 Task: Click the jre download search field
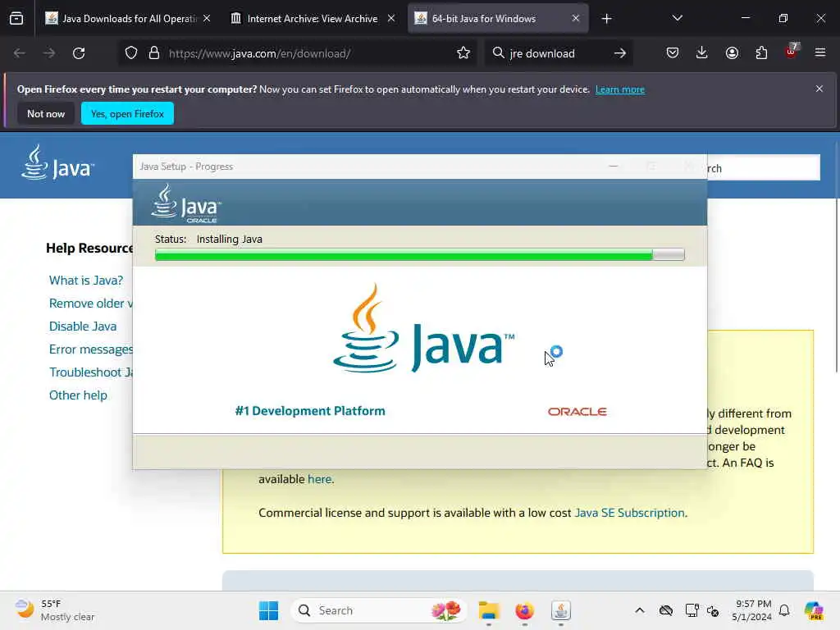coord(557,53)
